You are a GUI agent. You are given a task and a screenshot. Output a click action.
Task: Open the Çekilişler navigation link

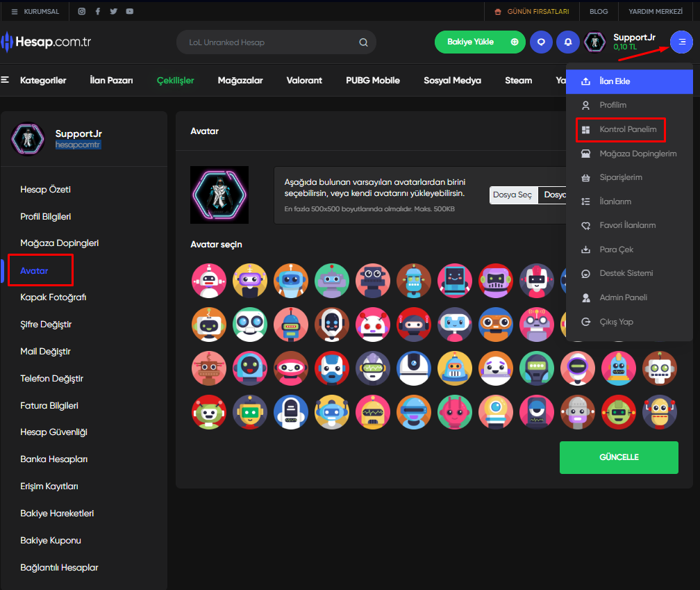(176, 81)
